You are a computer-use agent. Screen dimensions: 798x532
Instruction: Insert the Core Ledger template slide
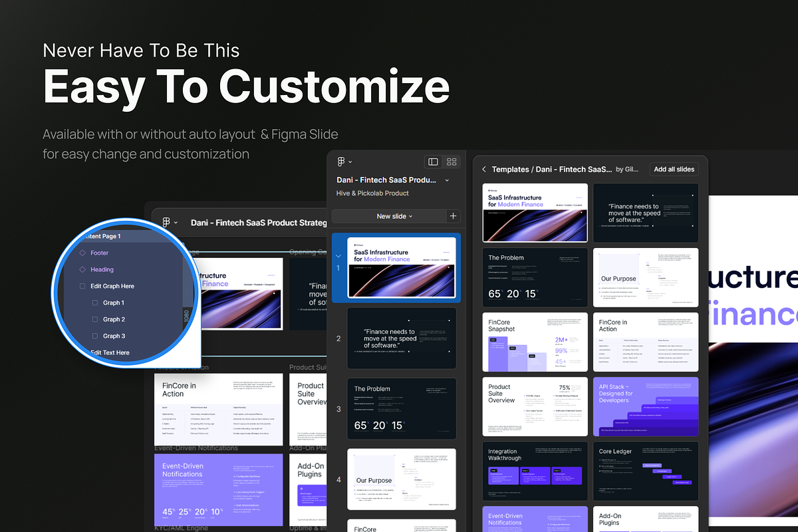646,471
